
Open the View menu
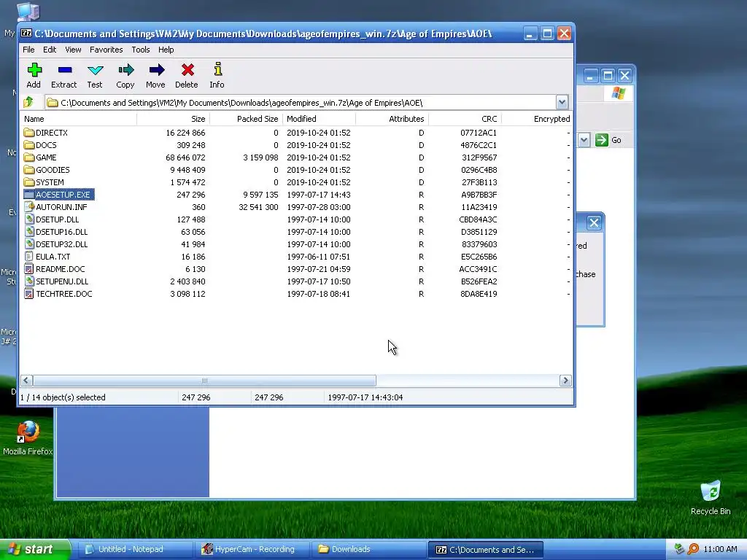coord(73,50)
